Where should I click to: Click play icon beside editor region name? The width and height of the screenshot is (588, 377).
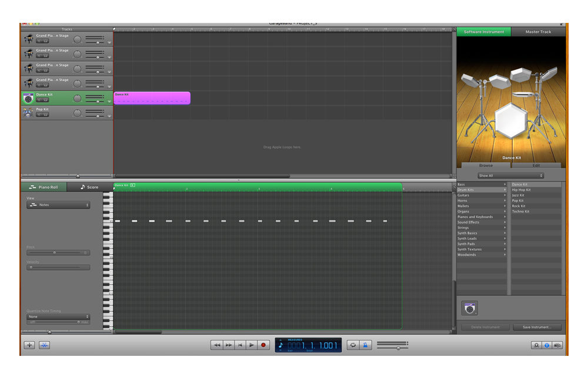pyautogui.click(x=133, y=186)
